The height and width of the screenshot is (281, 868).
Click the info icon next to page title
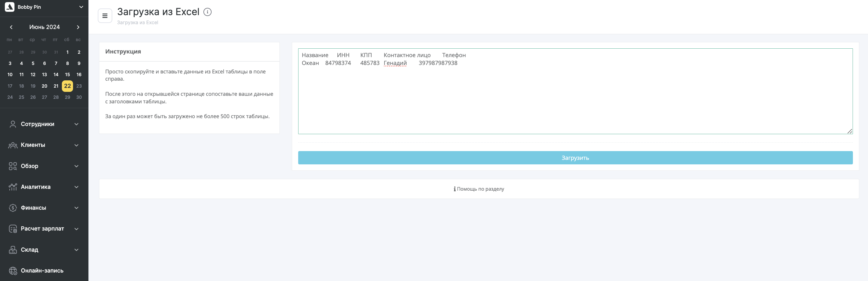click(208, 12)
